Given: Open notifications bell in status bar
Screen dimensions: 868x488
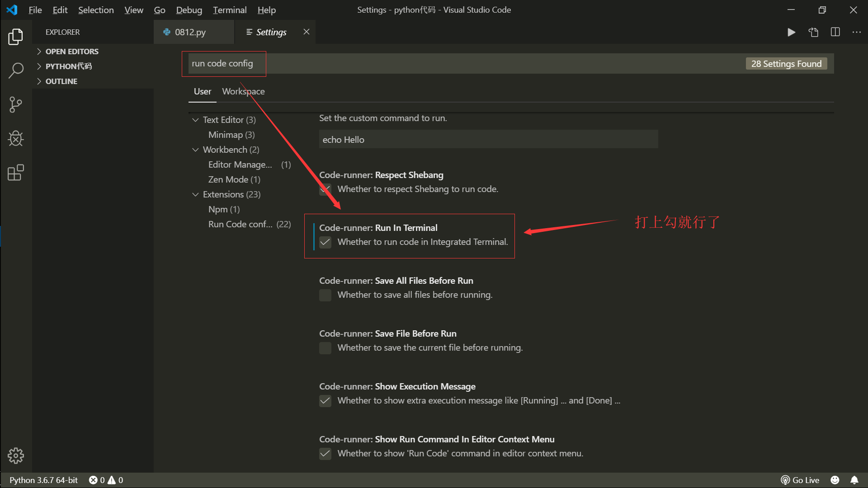Looking at the screenshot, I should click(854, 480).
